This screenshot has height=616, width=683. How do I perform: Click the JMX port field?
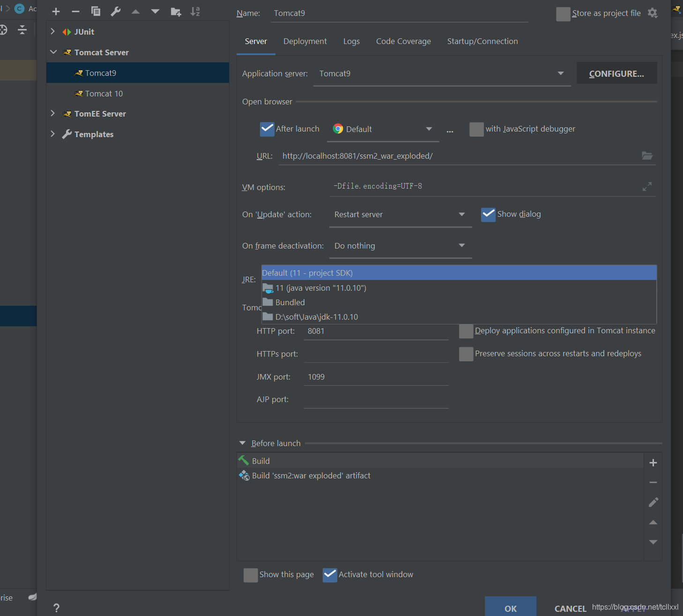click(376, 377)
